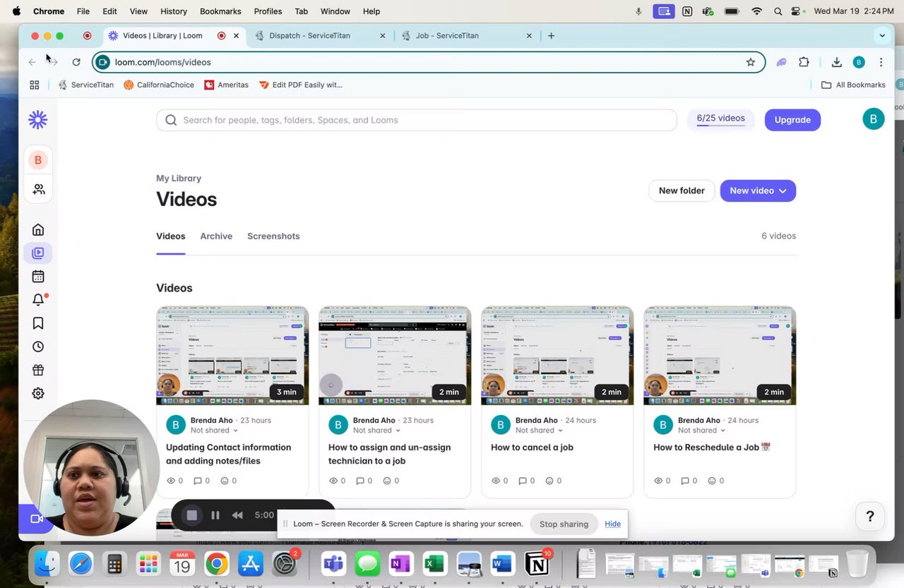Open the help question mark button

coord(870,517)
